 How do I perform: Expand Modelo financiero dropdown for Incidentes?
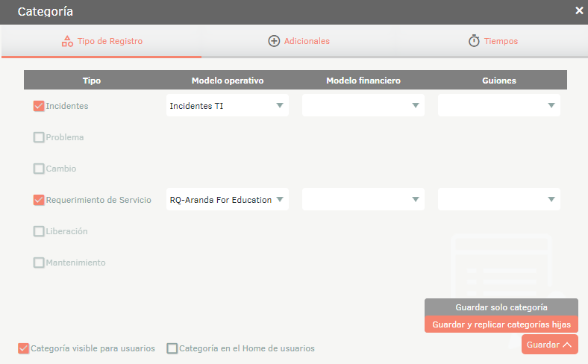(363, 106)
